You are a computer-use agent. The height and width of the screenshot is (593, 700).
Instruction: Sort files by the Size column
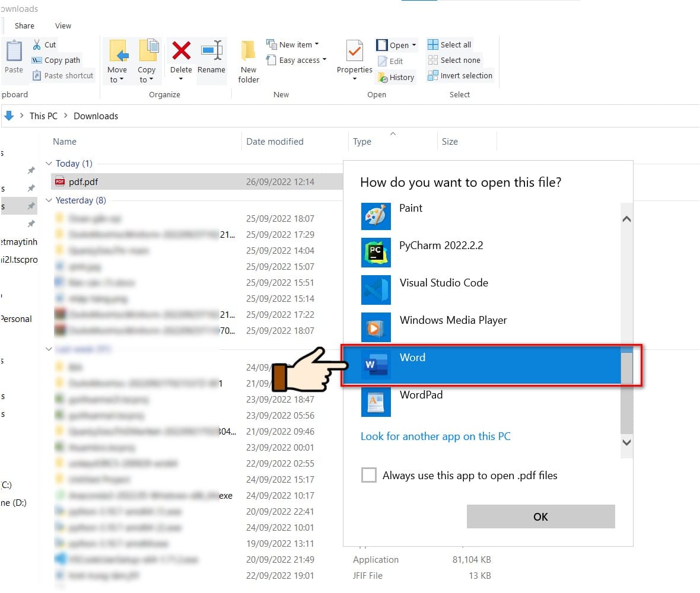tap(450, 142)
